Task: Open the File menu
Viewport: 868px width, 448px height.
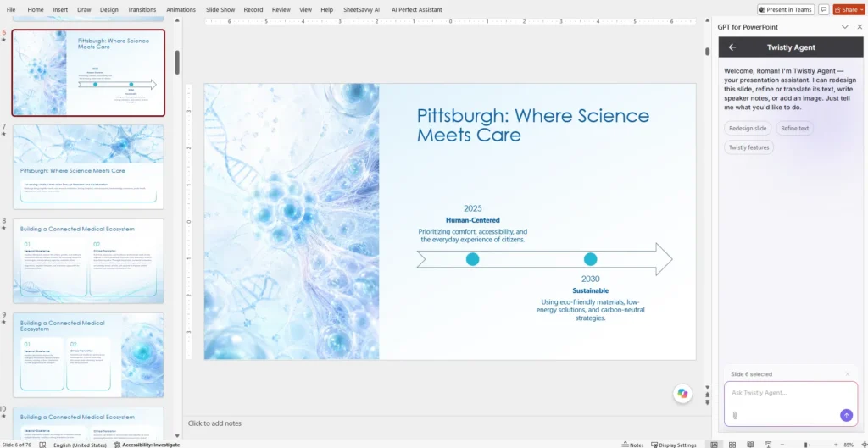Action: (10, 9)
